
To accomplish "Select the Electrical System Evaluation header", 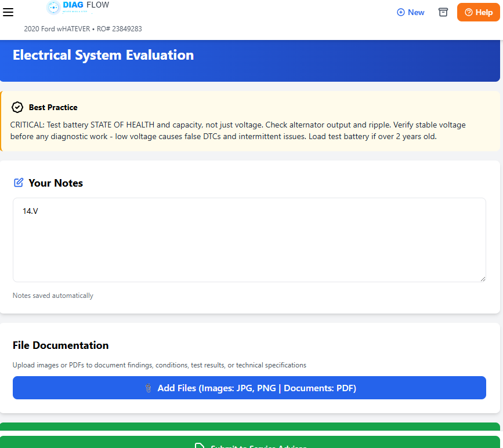I will 103,55.
